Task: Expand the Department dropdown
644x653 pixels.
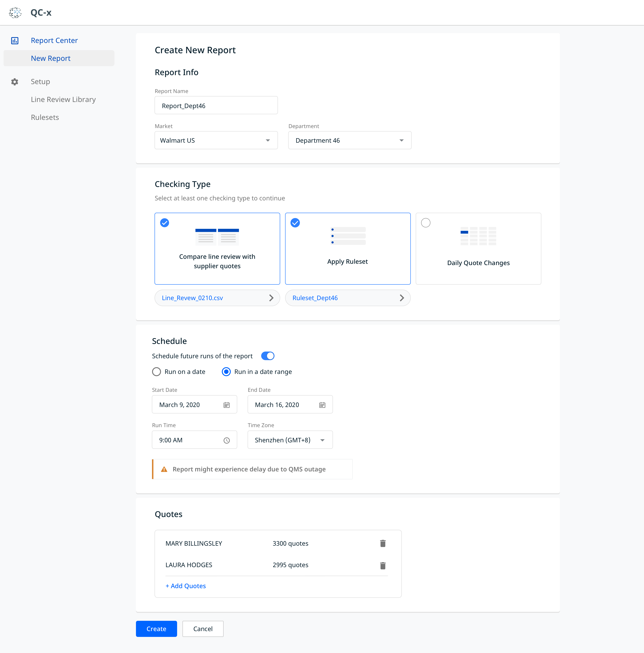Action: click(349, 140)
